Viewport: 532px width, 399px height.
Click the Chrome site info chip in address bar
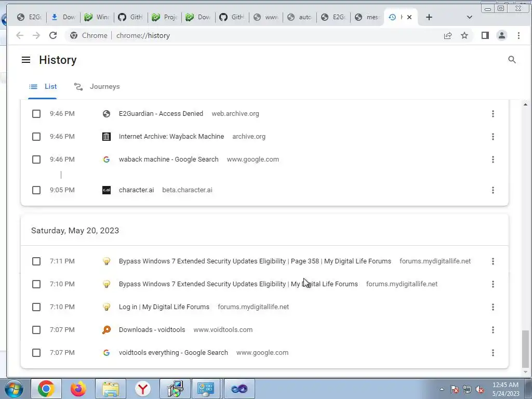tap(89, 35)
